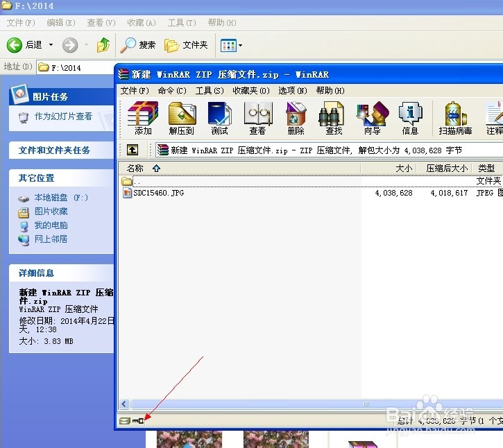Click the size value 4,038,628
The height and width of the screenshot is (448, 503).
393,193
